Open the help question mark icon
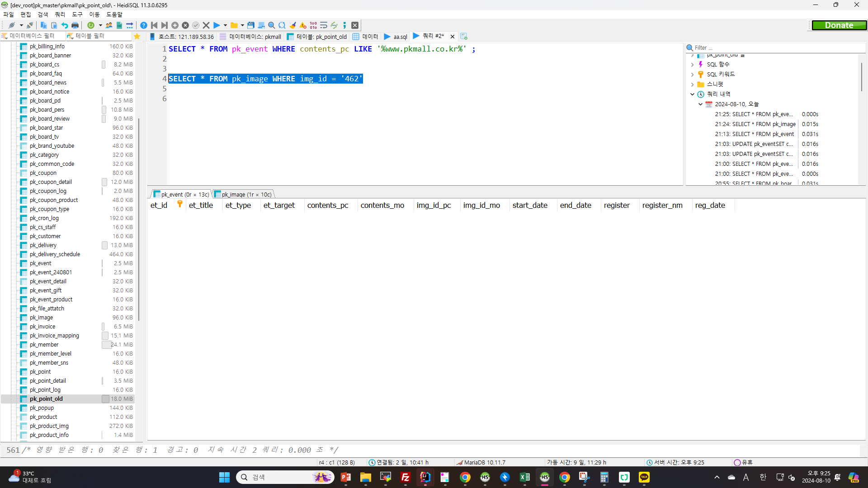868x488 pixels. click(144, 25)
